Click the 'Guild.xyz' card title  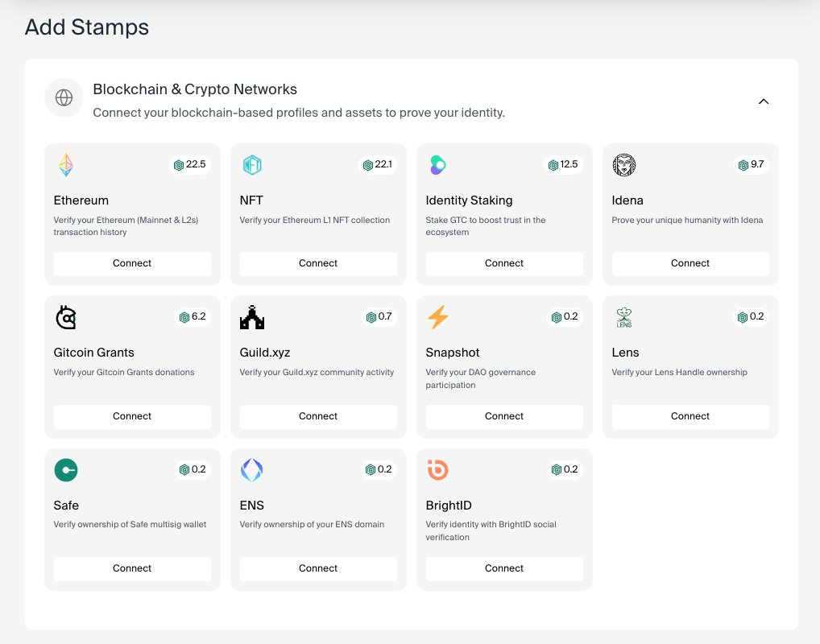click(x=265, y=353)
